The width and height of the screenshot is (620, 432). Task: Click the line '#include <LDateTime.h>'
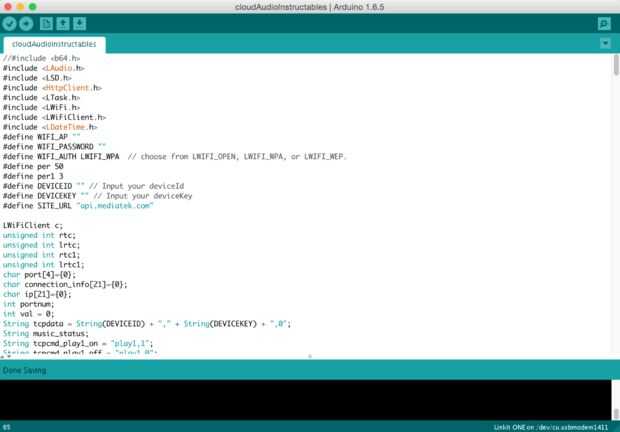tap(50, 127)
